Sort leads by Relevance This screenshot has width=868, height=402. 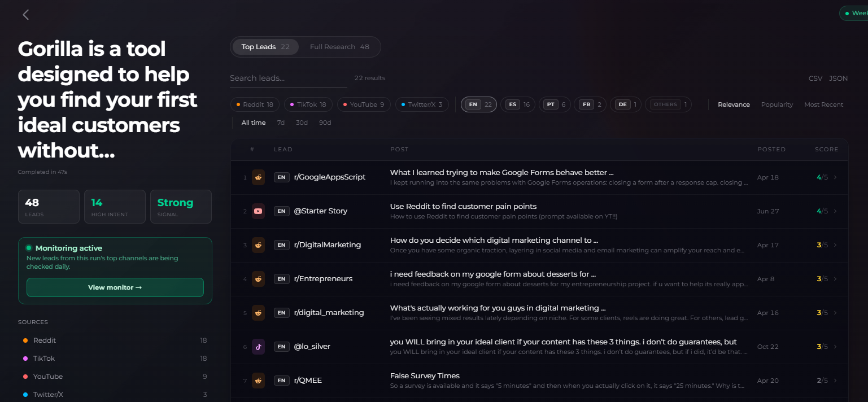(734, 104)
